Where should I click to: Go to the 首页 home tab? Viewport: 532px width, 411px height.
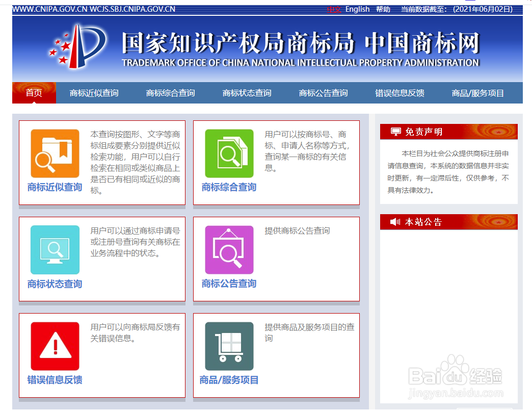pyautogui.click(x=34, y=93)
